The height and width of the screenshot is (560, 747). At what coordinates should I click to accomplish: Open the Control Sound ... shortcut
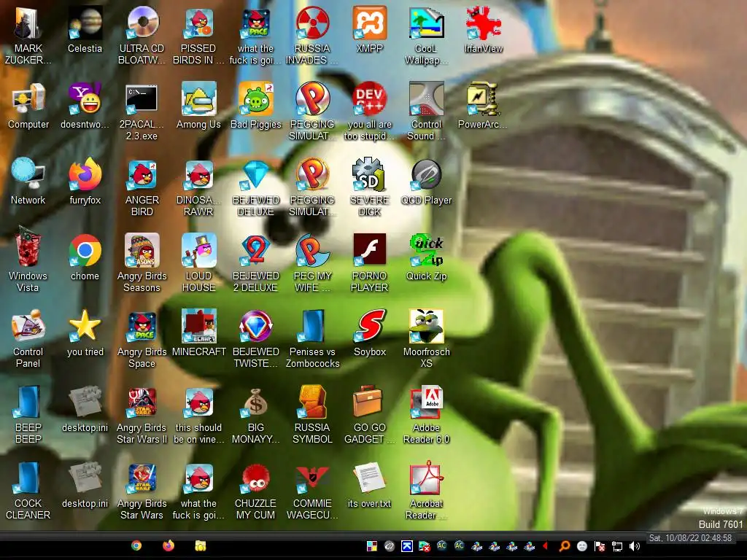coord(426,112)
